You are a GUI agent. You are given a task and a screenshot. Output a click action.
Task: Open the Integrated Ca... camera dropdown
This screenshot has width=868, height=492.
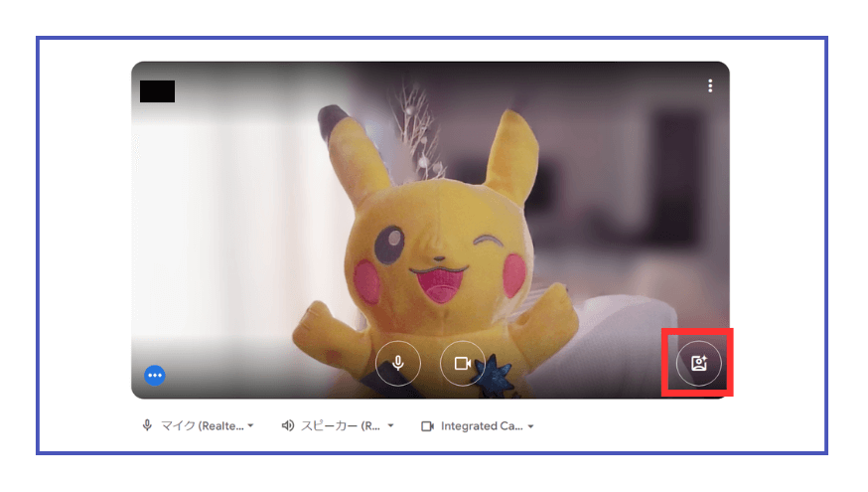pyautogui.click(x=482, y=425)
